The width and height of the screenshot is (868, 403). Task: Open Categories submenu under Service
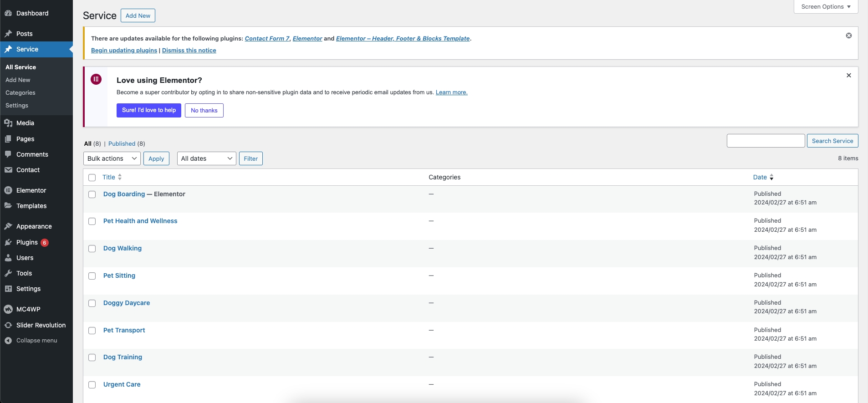(20, 92)
